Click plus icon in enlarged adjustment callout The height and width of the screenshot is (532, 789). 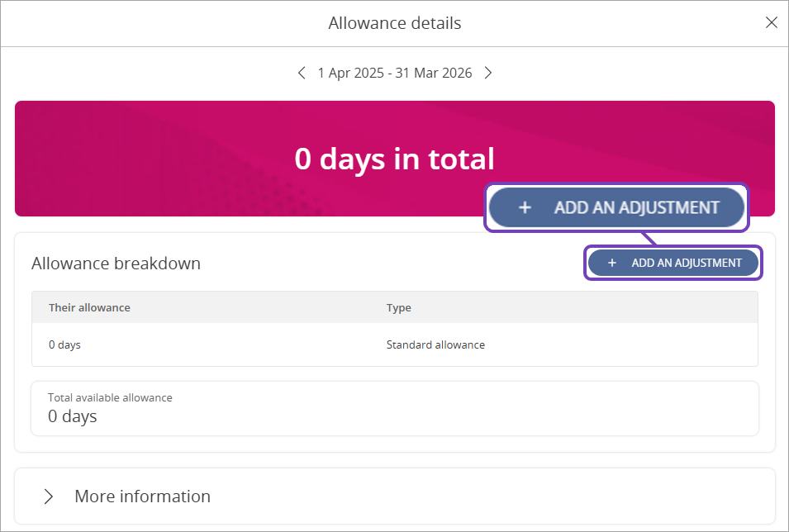tap(525, 207)
